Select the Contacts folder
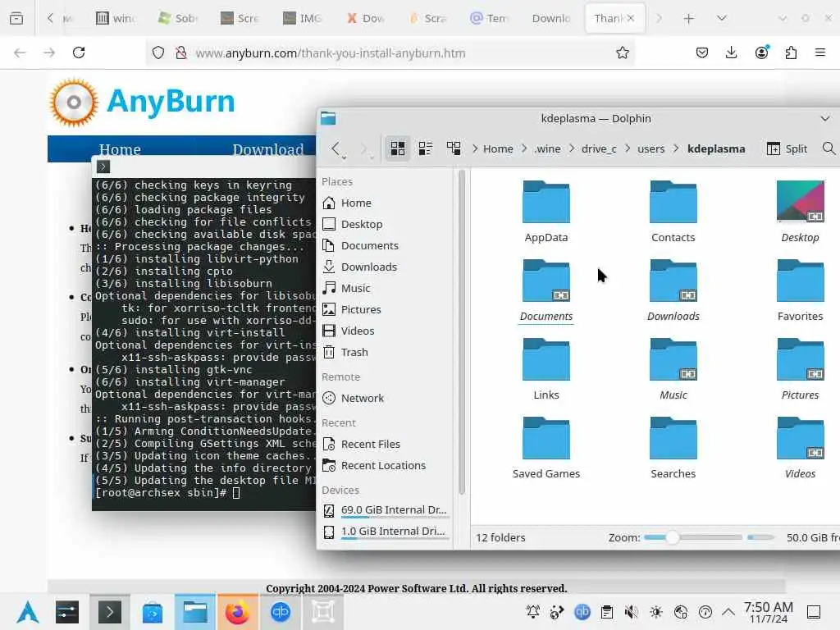The width and height of the screenshot is (840, 630). (673, 212)
